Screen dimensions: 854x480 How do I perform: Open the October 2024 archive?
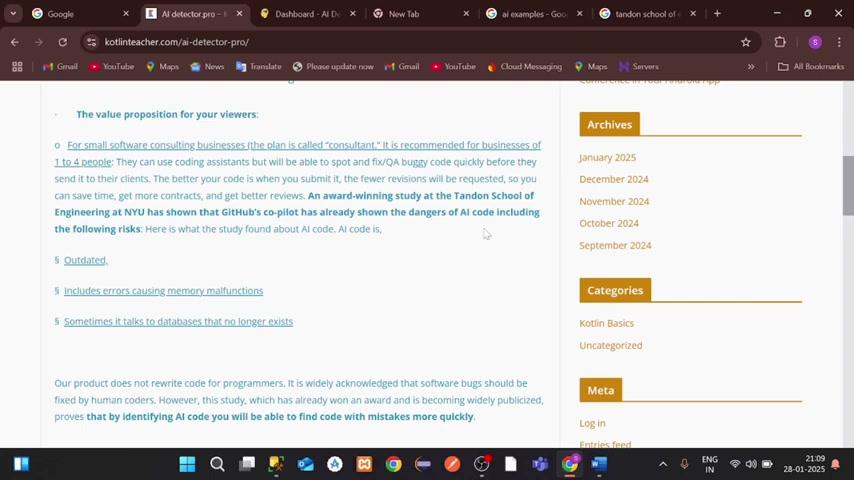609,223
